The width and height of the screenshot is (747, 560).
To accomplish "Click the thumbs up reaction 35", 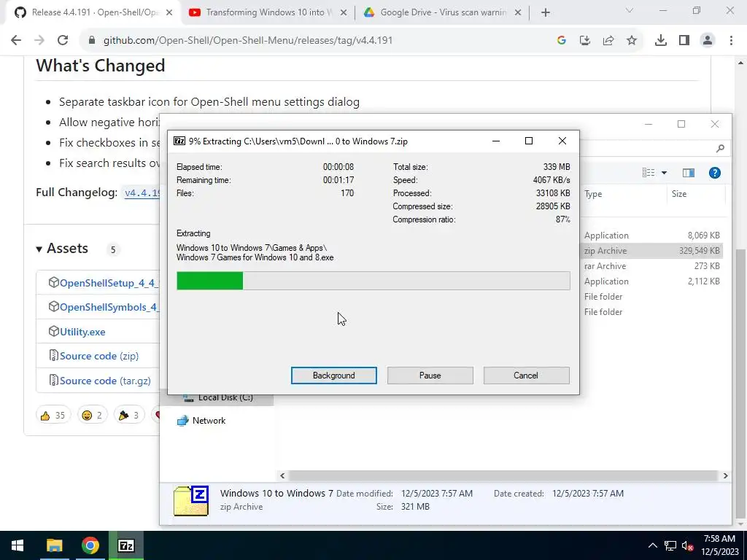I will pos(53,415).
